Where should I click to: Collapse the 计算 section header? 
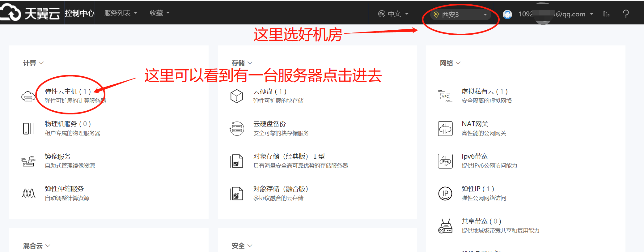click(33, 63)
